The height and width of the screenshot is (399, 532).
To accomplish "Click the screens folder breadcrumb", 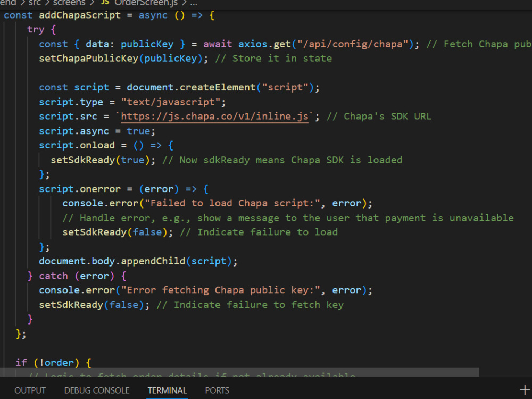I will click(69, 3).
